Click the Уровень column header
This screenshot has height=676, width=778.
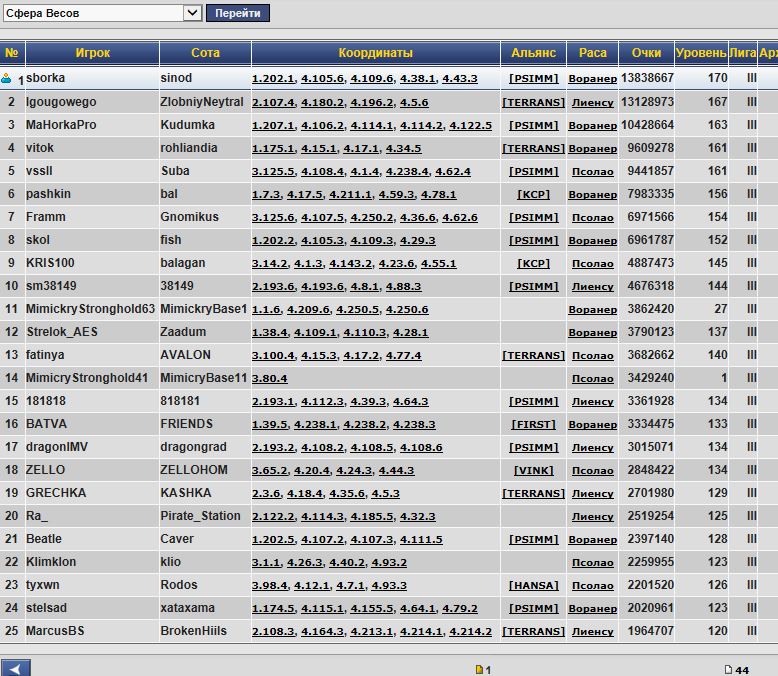click(700, 53)
